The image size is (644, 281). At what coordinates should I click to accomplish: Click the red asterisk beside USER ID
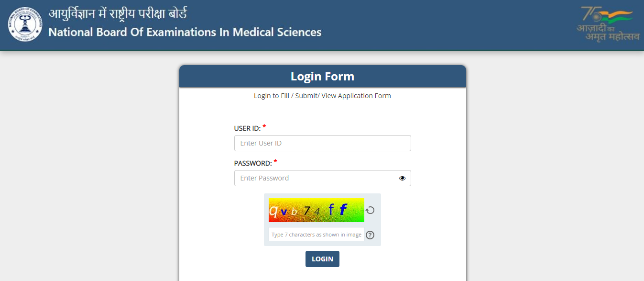[264, 127]
